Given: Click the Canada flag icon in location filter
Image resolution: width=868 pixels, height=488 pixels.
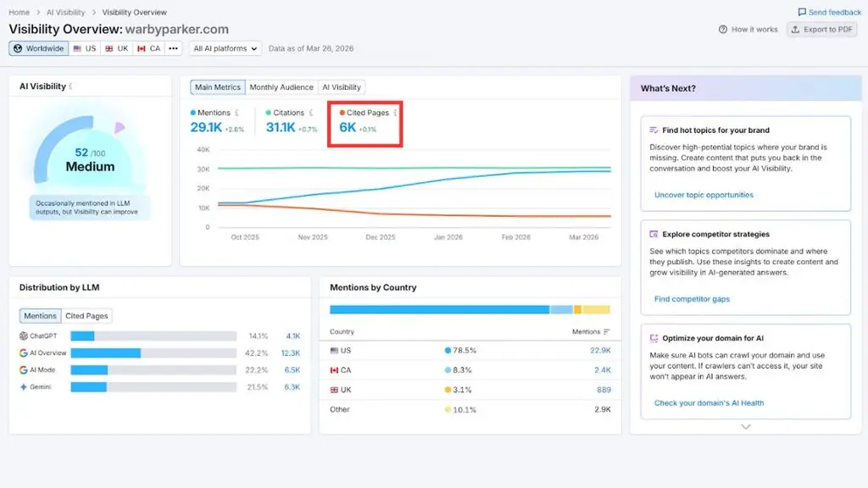Looking at the screenshot, I should pyautogui.click(x=142, y=48).
